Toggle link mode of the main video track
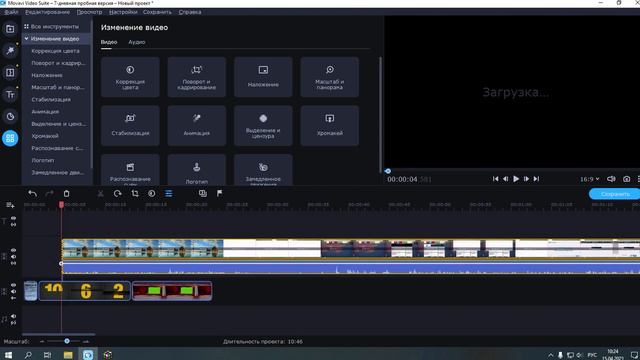Image resolution: width=640 pixels, height=360 pixels. tap(13, 263)
